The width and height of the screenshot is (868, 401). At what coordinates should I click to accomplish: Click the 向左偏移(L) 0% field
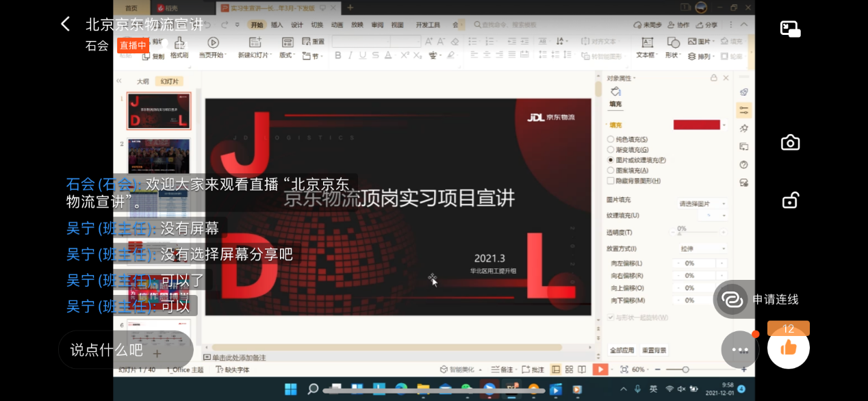[x=701, y=263]
